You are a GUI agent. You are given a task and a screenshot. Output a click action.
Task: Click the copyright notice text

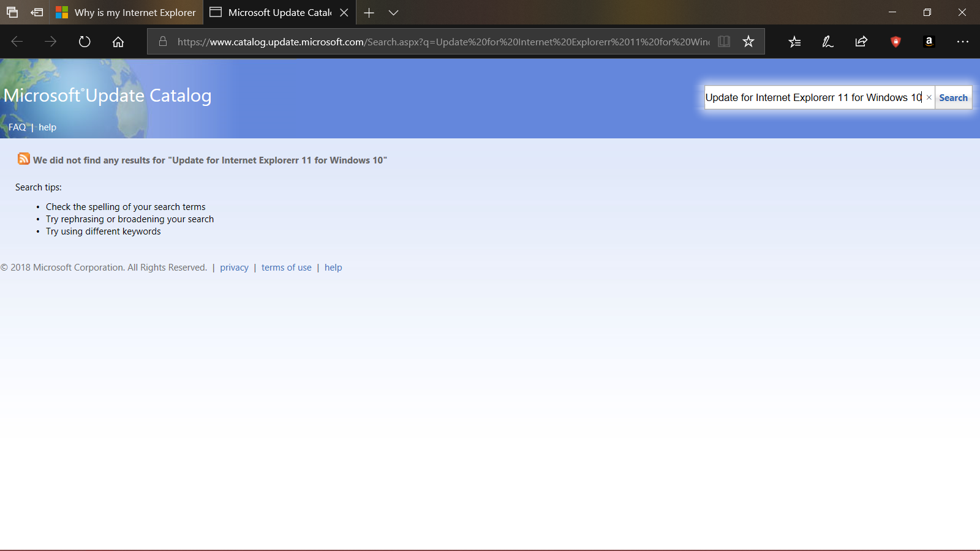[x=104, y=268]
